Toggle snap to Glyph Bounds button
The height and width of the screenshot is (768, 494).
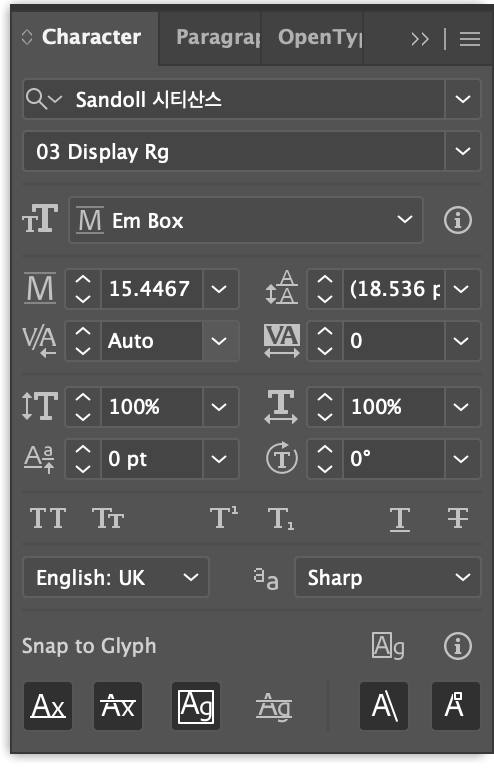[196, 706]
